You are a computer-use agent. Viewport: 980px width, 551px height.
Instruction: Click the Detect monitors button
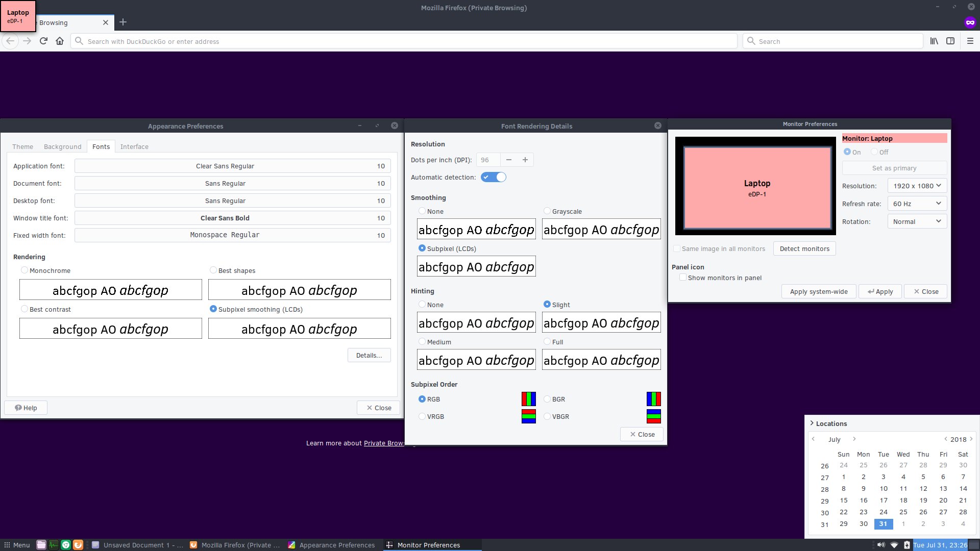804,249
